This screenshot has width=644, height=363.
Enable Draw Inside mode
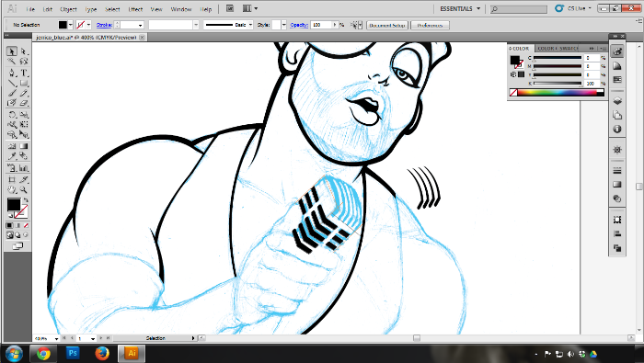26,235
